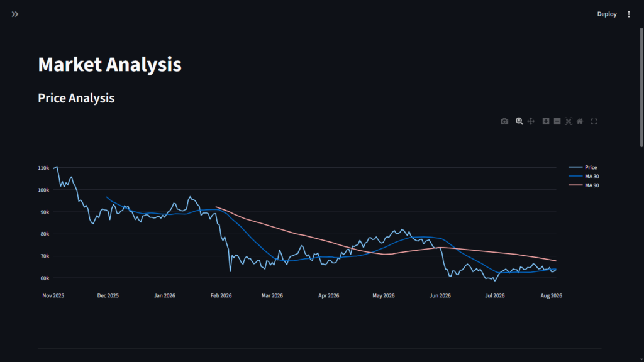Click the Nov 2025 x-axis label

tap(53, 295)
